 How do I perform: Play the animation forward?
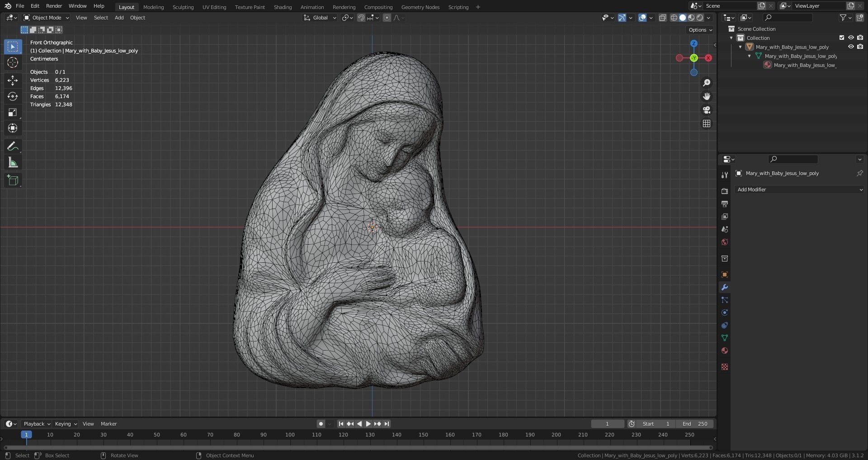pos(368,424)
